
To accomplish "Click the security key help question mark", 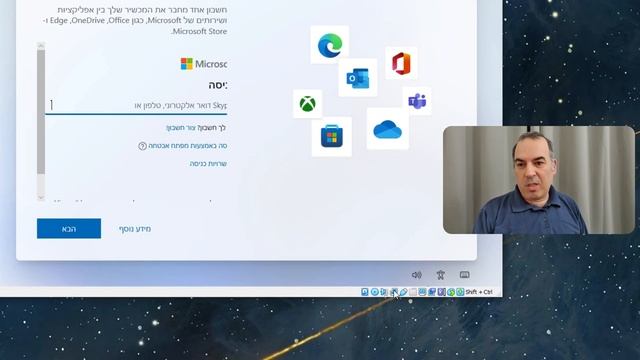I will [x=142, y=146].
